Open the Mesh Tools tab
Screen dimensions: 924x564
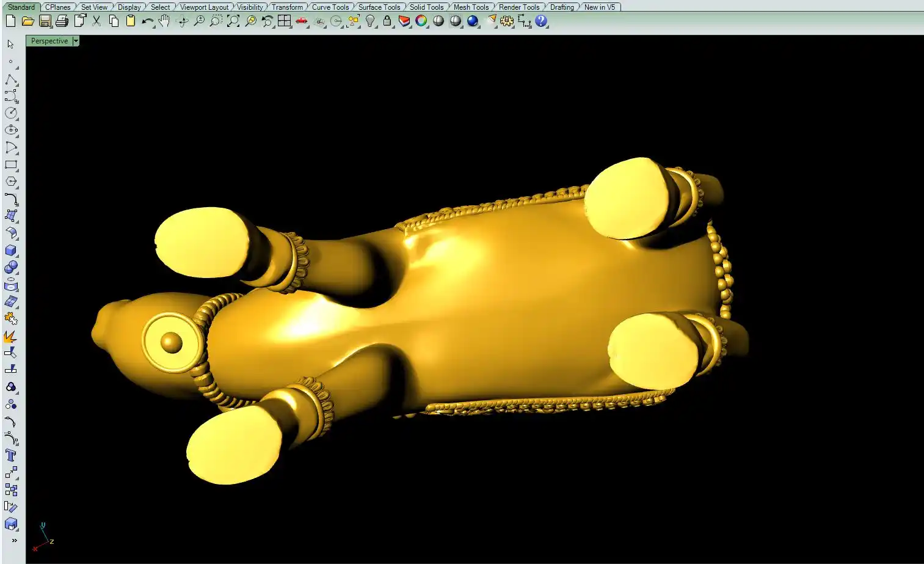471,7
